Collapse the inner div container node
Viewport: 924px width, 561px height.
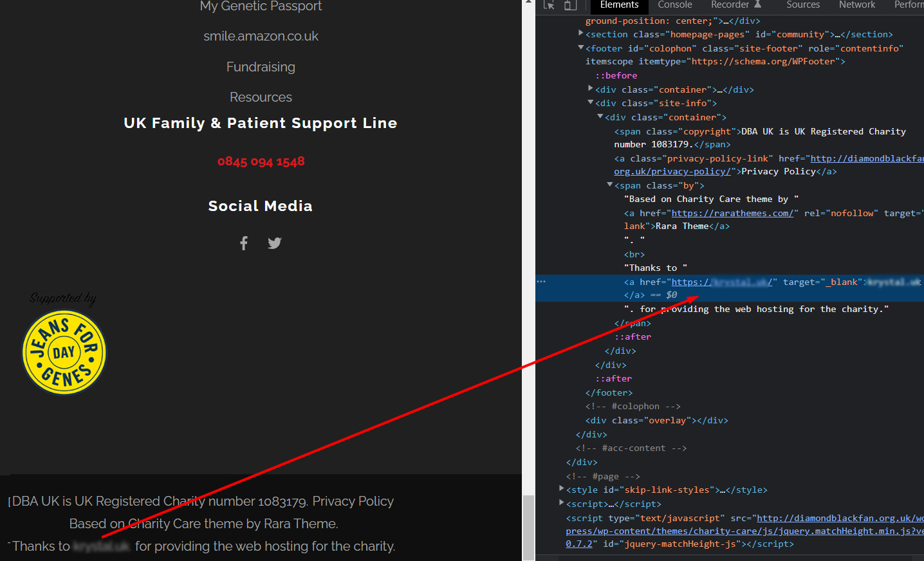coord(600,116)
